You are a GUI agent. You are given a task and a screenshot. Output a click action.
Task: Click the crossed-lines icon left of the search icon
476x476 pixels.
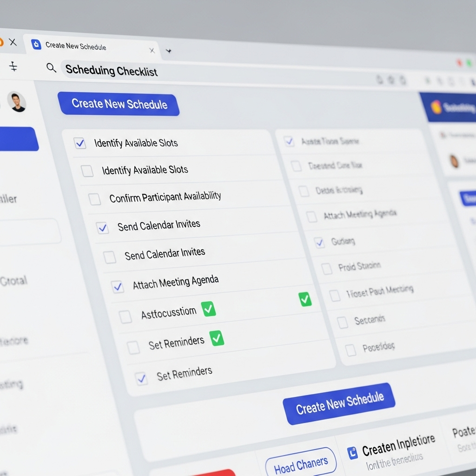pos(13,67)
